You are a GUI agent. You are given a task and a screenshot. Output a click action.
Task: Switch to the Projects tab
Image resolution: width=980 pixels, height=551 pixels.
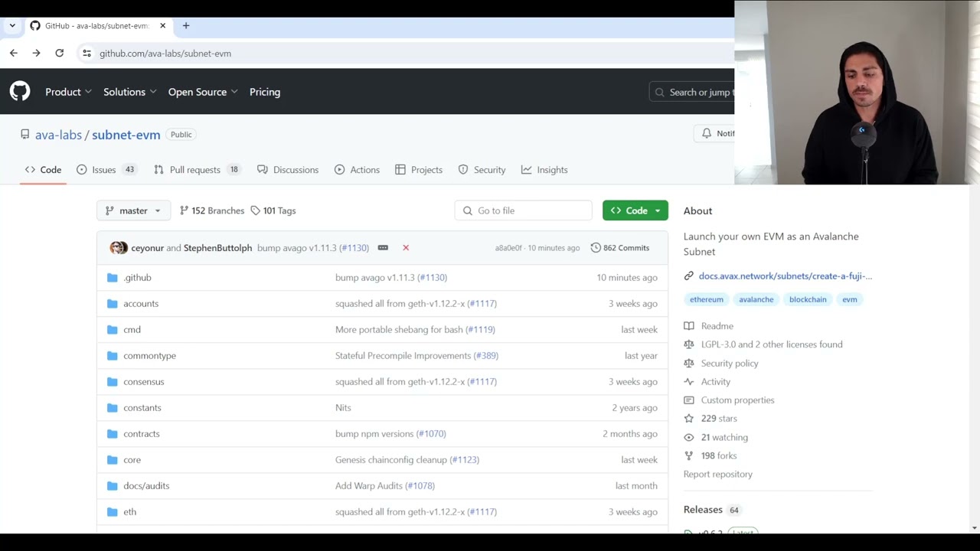coord(419,170)
